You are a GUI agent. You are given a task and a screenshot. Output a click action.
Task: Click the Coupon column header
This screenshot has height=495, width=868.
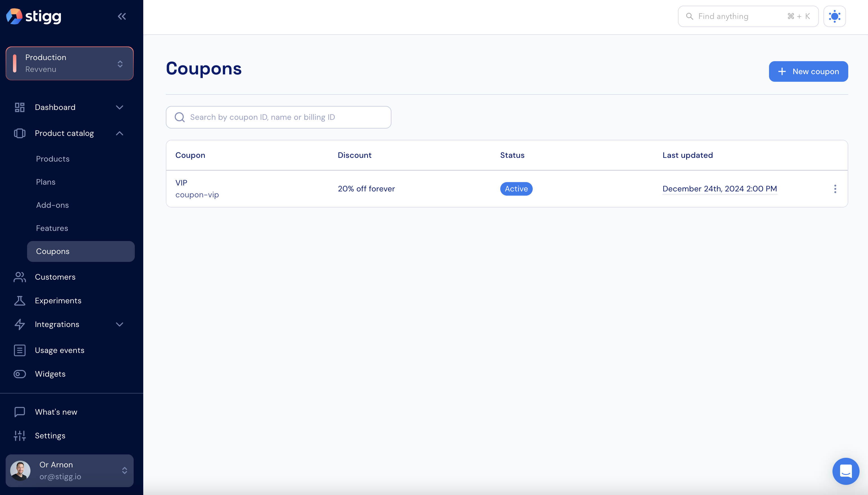point(190,155)
